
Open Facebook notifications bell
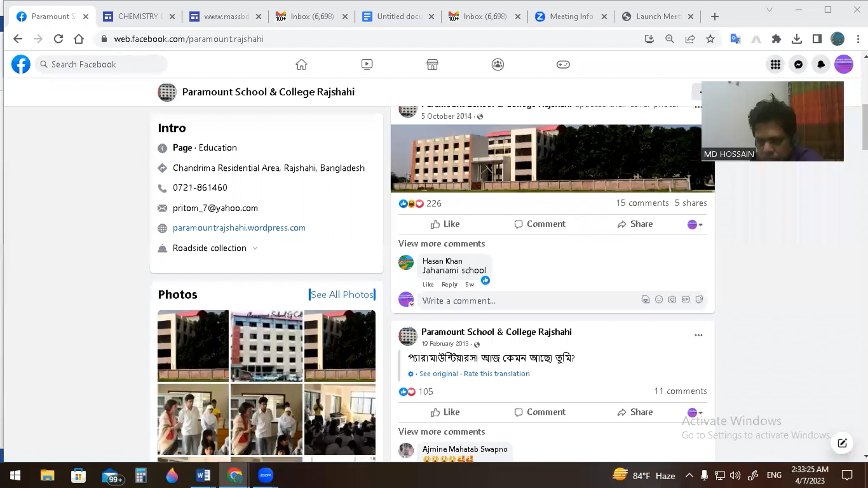tap(821, 65)
